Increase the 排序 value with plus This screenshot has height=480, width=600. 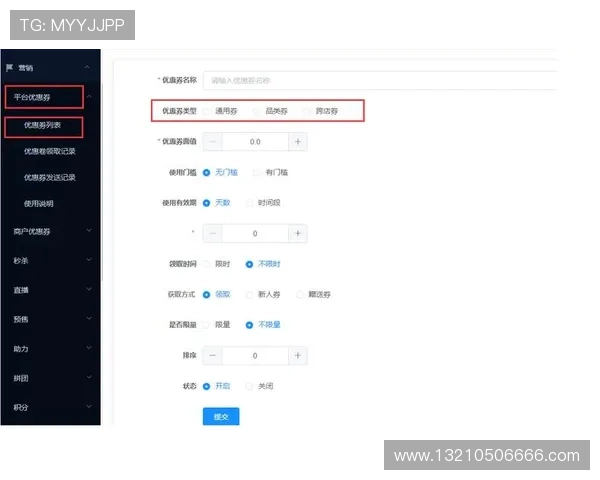point(298,356)
